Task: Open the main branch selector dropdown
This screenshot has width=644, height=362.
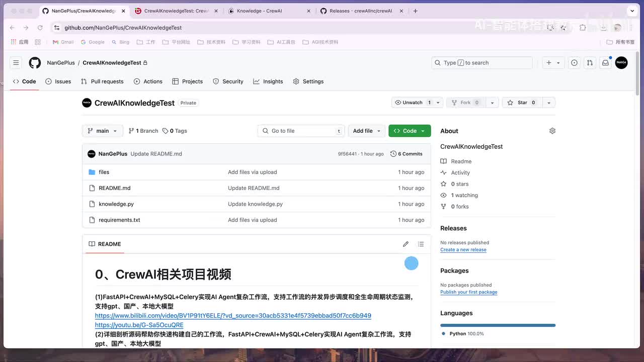Action: (103, 131)
